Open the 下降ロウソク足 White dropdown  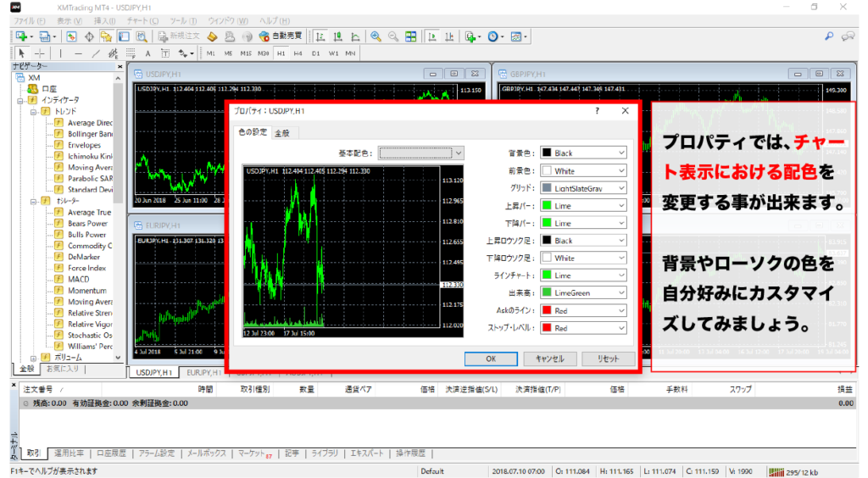click(x=583, y=258)
